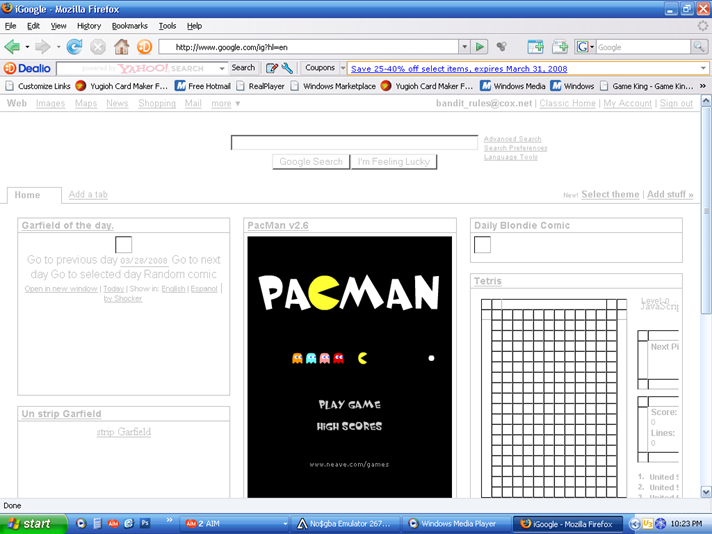Open the Bookmarks menu
Screen dimensions: 712x534
[x=129, y=26]
